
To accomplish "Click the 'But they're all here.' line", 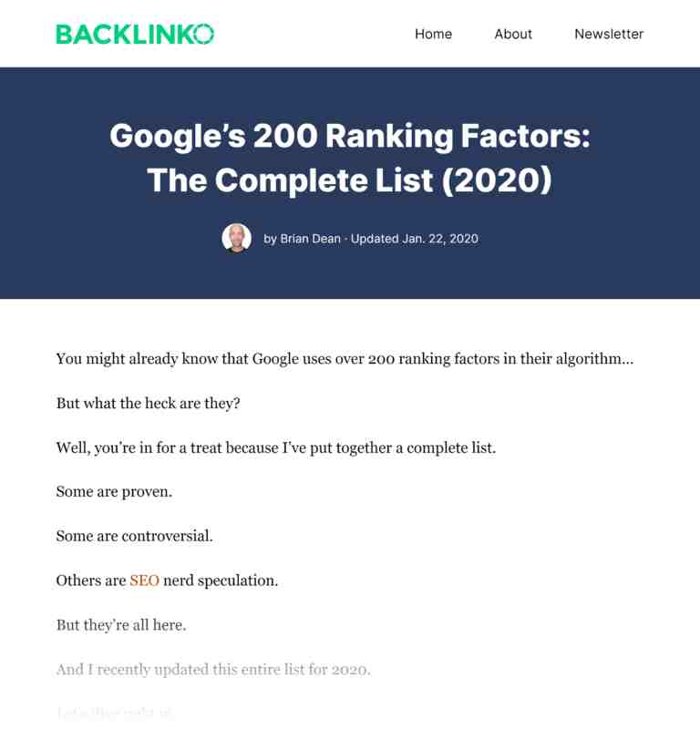I will pyautogui.click(x=121, y=625).
